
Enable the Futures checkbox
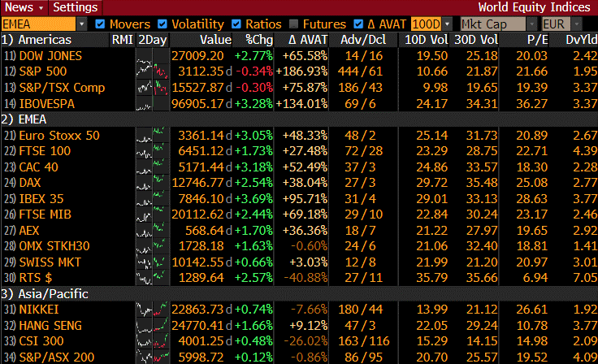point(293,24)
